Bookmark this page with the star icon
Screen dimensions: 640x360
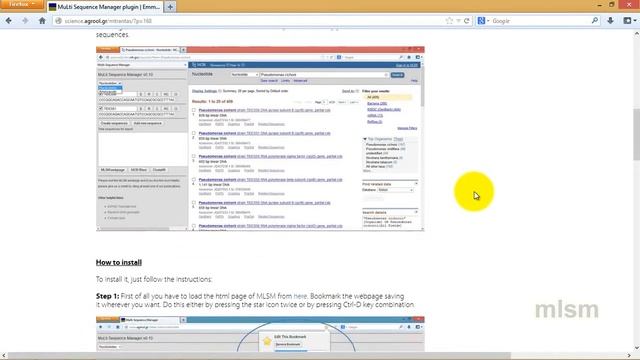point(449,21)
